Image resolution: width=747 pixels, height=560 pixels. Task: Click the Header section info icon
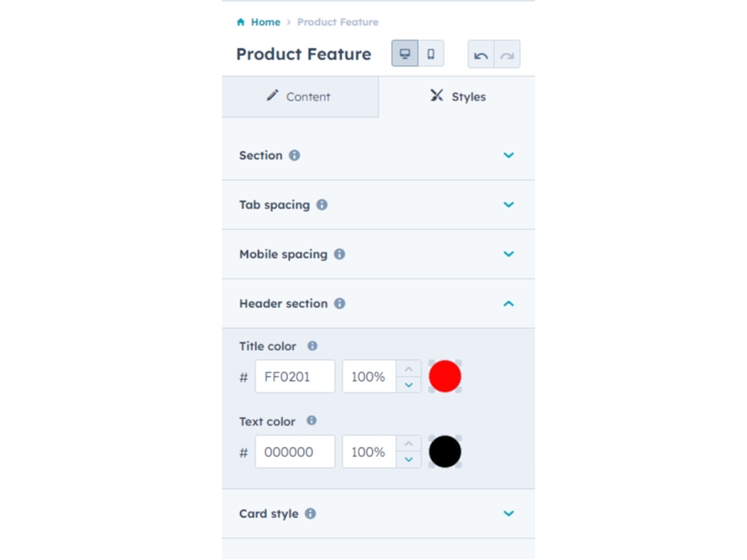[x=339, y=304]
